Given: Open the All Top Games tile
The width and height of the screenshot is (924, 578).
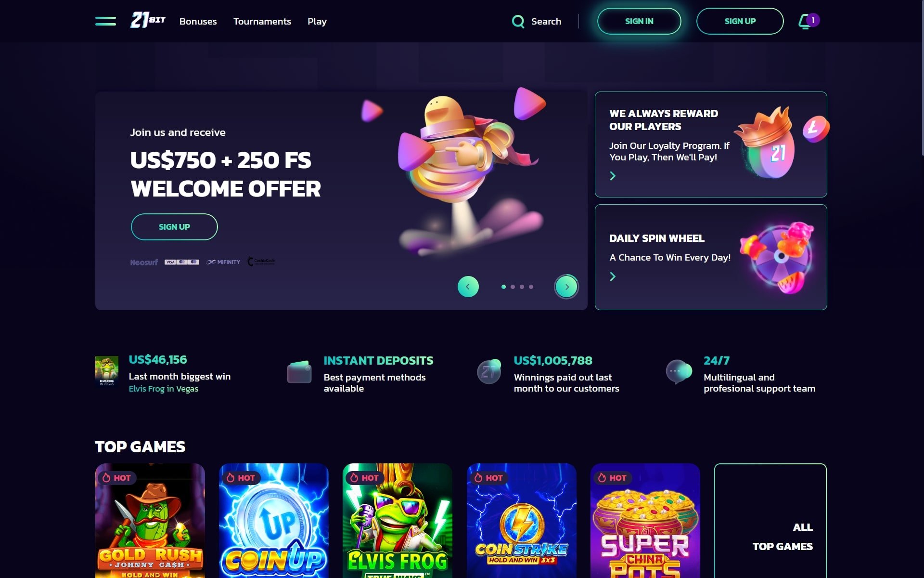Looking at the screenshot, I should pyautogui.click(x=770, y=521).
